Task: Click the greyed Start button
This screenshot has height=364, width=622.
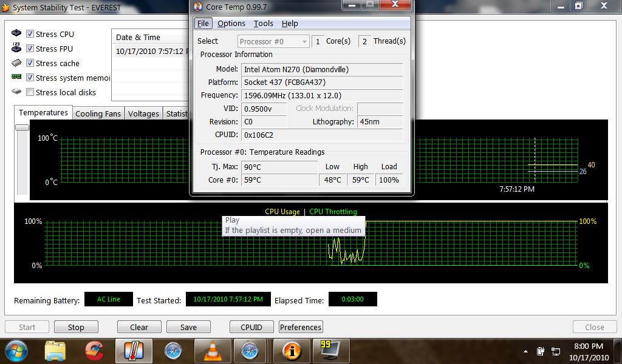Action: [27, 327]
